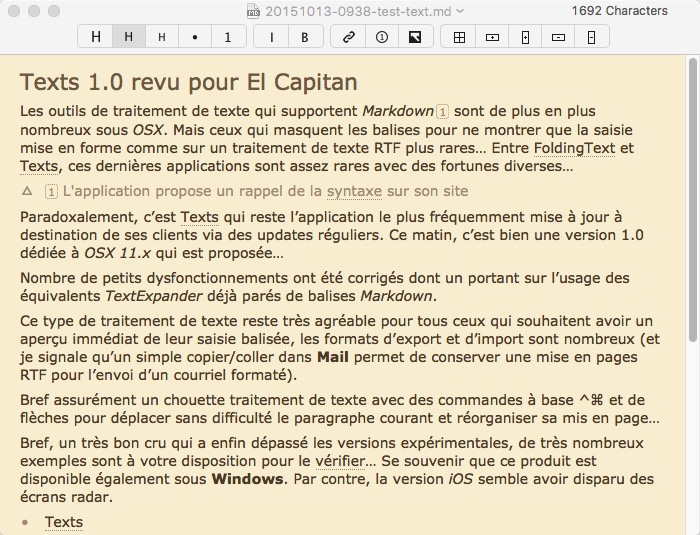Click the footnote number icon before L'application
Viewport: 700px width, 535px height.
pyautogui.click(x=51, y=192)
